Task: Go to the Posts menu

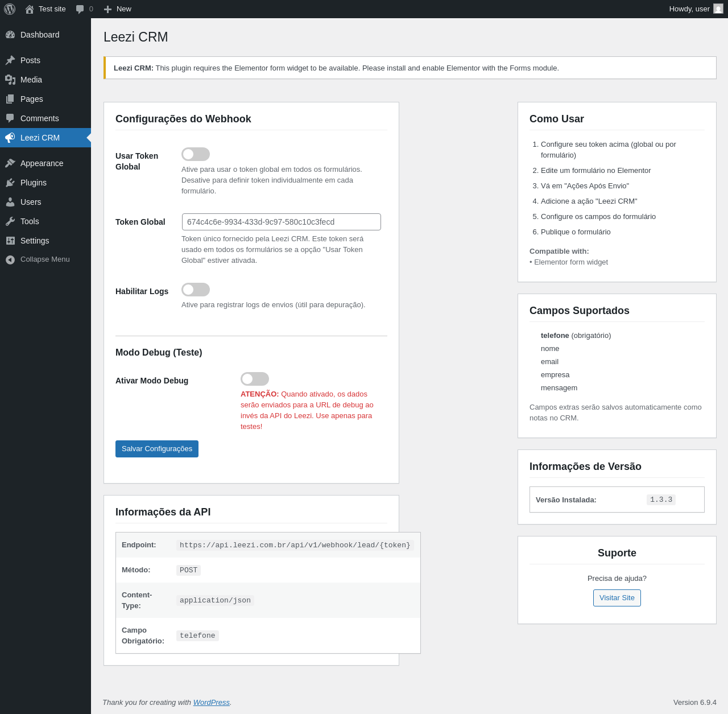Action: [x=45, y=60]
